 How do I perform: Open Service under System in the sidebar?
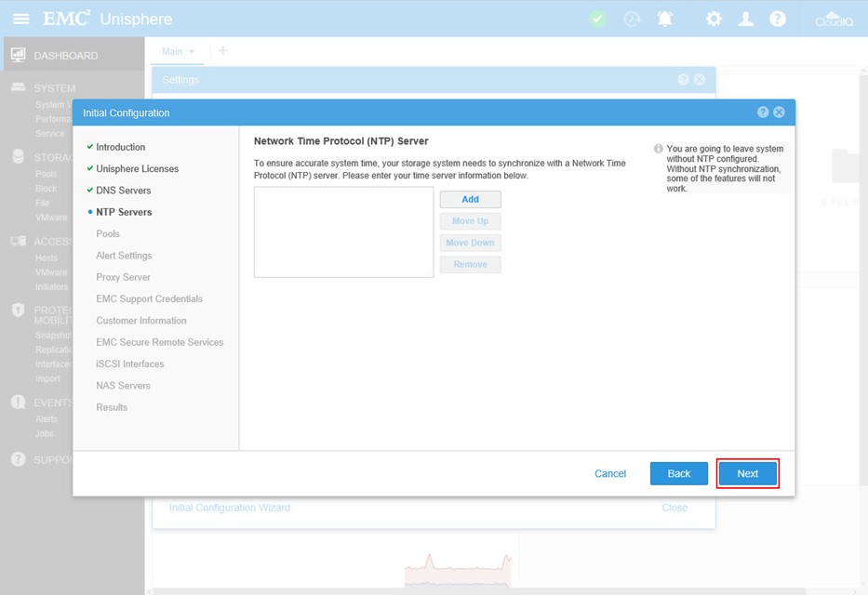[x=50, y=133]
